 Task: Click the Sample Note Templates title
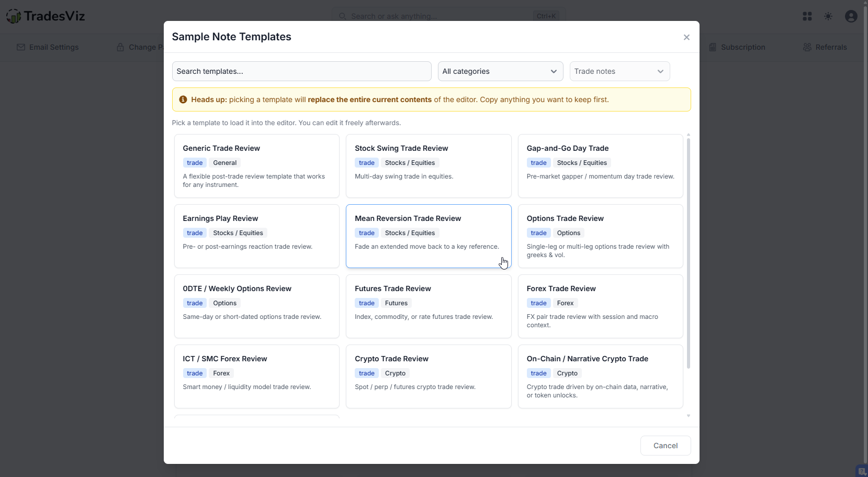(x=232, y=37)
